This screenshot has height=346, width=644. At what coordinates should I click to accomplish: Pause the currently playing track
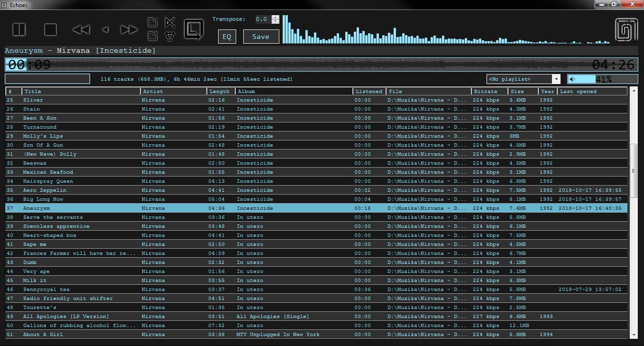pos(19,30)
